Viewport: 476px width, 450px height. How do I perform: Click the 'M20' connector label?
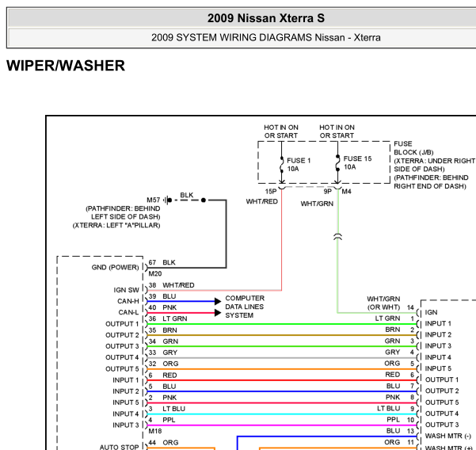[154, 274]
